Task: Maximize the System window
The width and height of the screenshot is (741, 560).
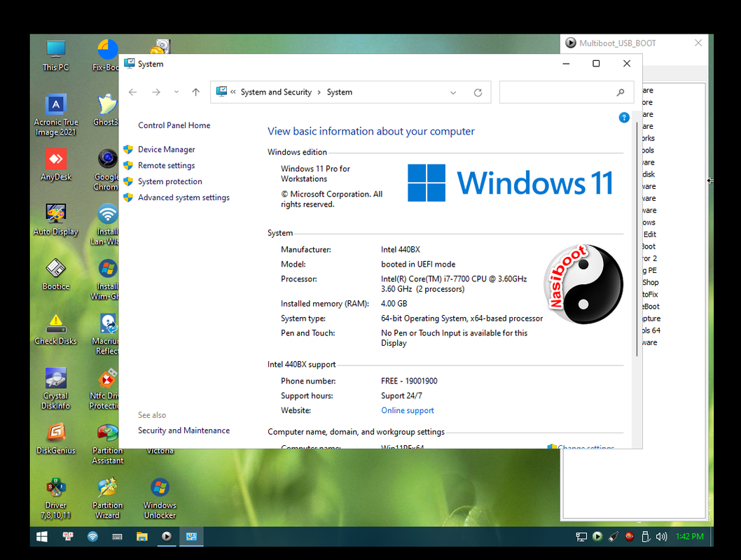Action: pyautogui.click(x=596, y=63)
